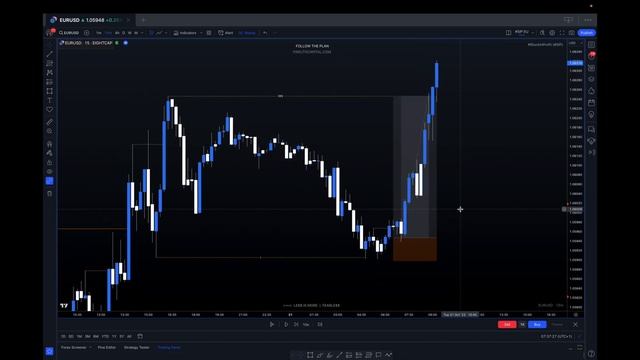
Task: Open the EURUSD symbol search box
Action: pos(69,33)
